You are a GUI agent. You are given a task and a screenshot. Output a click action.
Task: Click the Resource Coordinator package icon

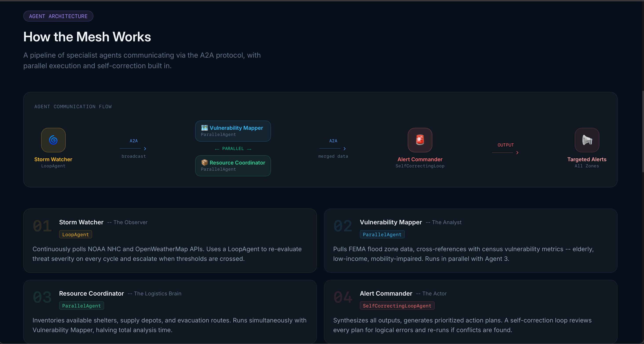(204, 163)
